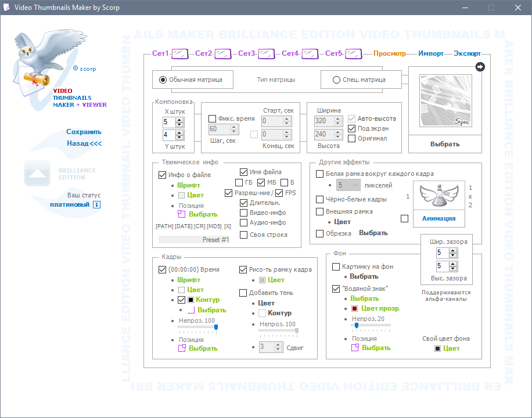Viewport: 532px width, 418px height.
Task: Click the Сохранить link
Action: 84,132
